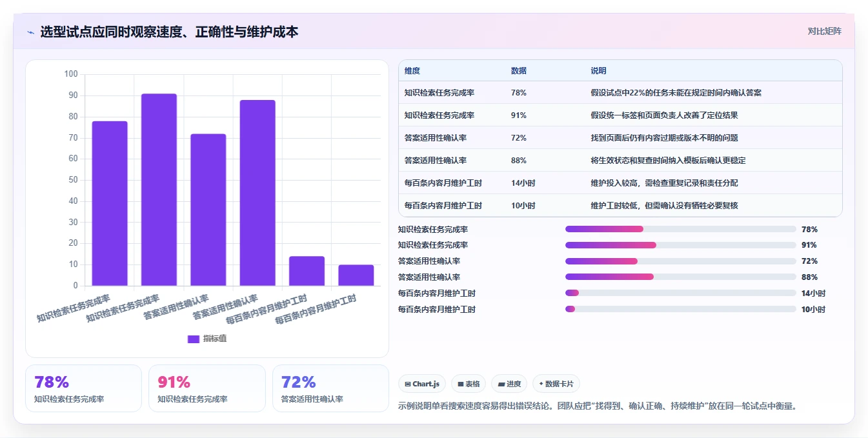Screen dimensions: 868x438
Task: Click the note 维护工时较低，但需确认没有牺牲必要复核
Action: 664,206
